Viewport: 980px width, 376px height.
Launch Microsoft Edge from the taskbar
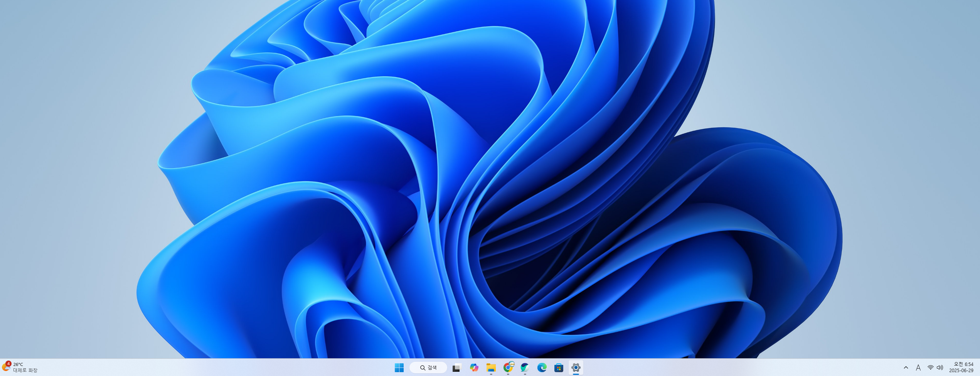pos(542,368)
